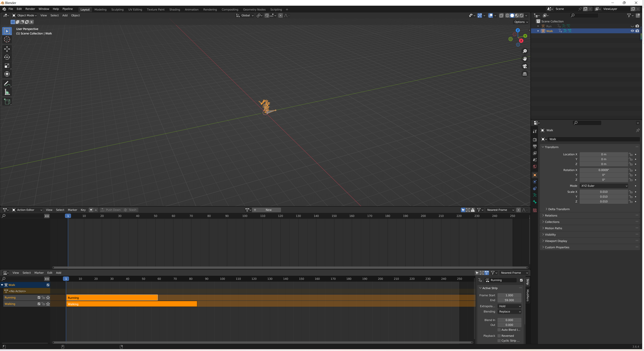The width and height of the screenshot is (644, 351).
Task: Switch to the Animation workspace tab
Action: [x=191, y=10]
